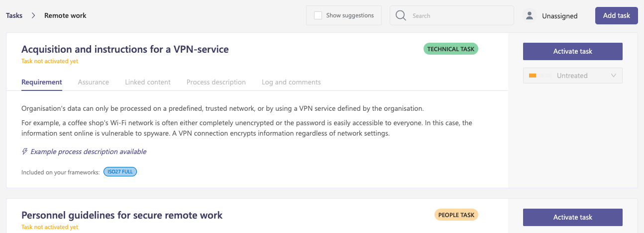Click the search magnifier icon
Viewport: 644px width, 233px height.
point(401,16)
